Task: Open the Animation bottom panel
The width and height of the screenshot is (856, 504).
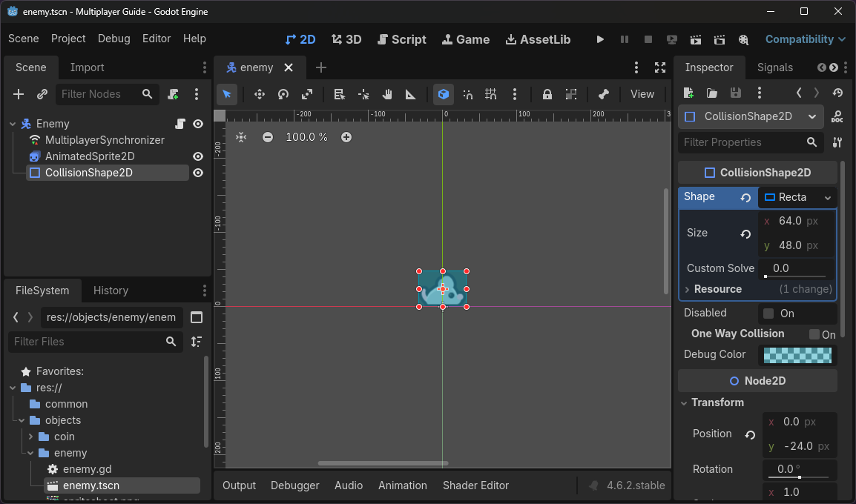Action: point(403,485)
